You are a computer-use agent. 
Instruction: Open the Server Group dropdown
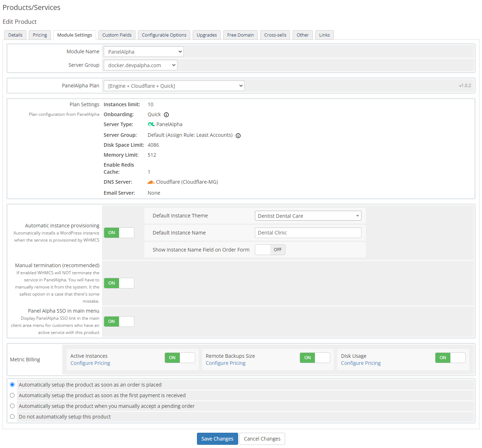coord(140,65)
